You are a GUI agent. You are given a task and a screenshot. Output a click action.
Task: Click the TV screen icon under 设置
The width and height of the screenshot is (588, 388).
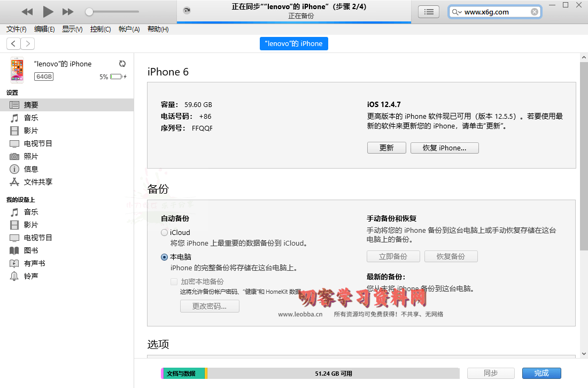tap(14, 143)
